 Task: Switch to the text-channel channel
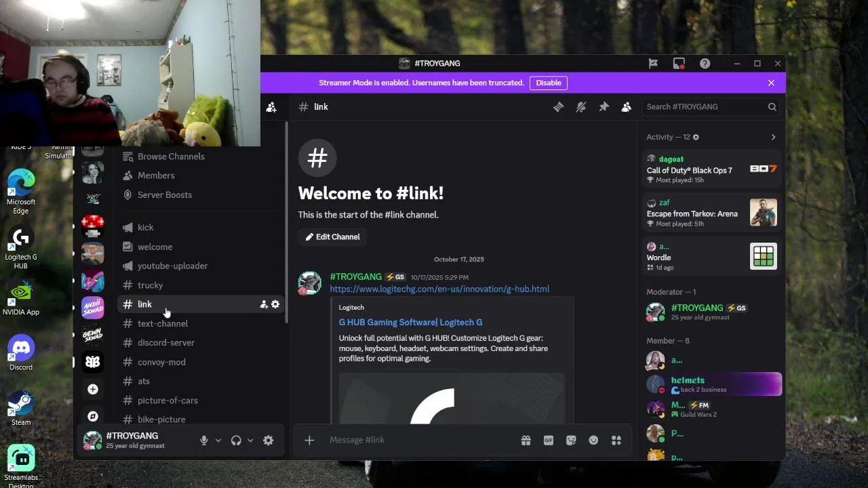(201, 324)
